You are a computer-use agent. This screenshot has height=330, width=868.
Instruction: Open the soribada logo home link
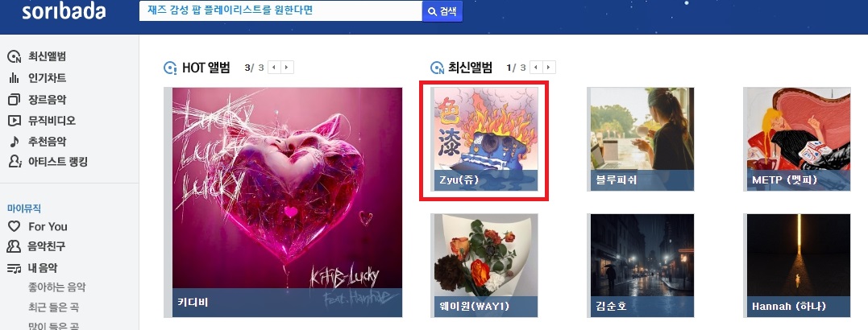[x=64, y=11]
